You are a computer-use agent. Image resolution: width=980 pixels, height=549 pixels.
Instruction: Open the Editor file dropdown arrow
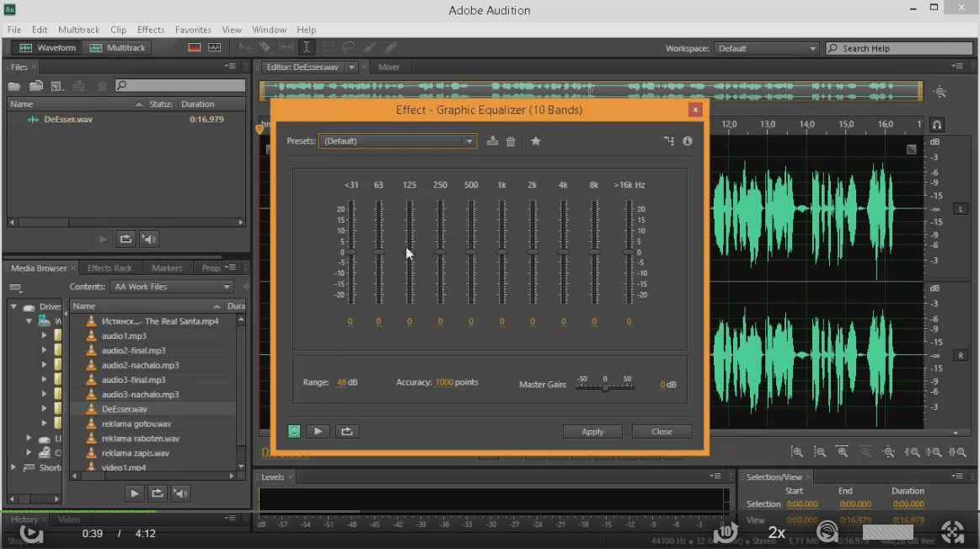352,67
